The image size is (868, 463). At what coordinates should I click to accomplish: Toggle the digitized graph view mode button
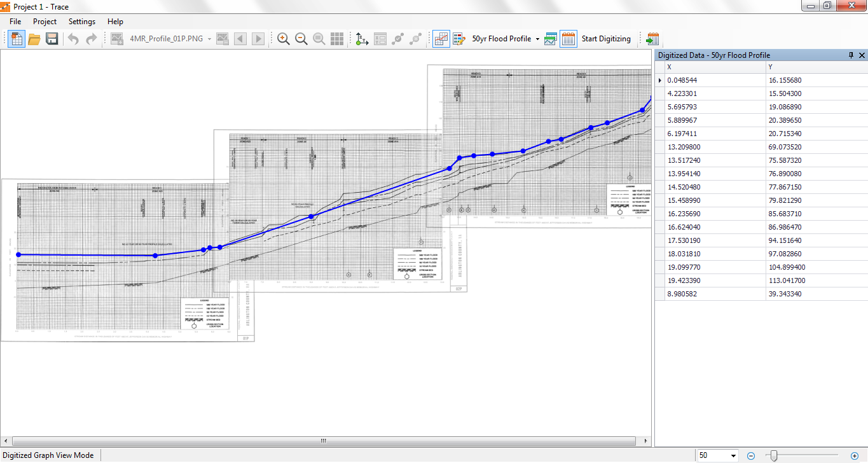(441, 39)
